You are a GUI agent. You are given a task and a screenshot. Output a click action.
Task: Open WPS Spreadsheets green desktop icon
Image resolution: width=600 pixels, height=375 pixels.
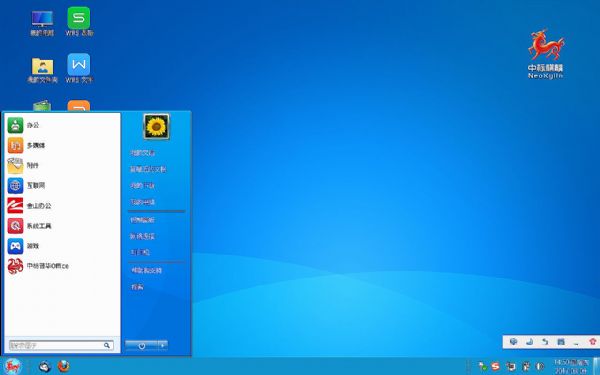(x=79, y=21)
